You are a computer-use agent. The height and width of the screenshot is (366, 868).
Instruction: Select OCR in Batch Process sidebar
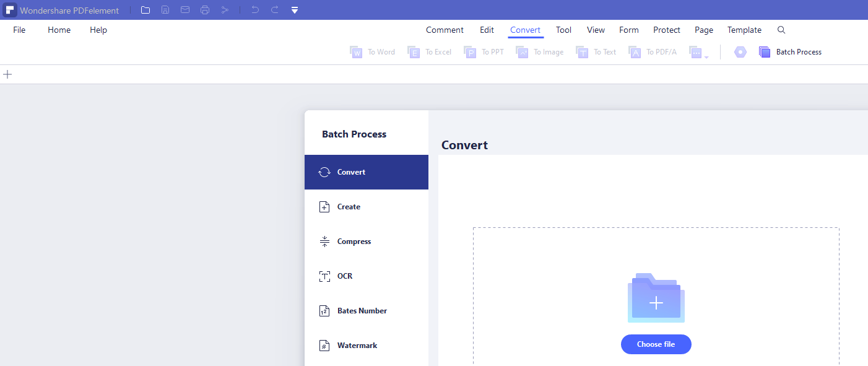pyautogui.click(x=367, y=276)
